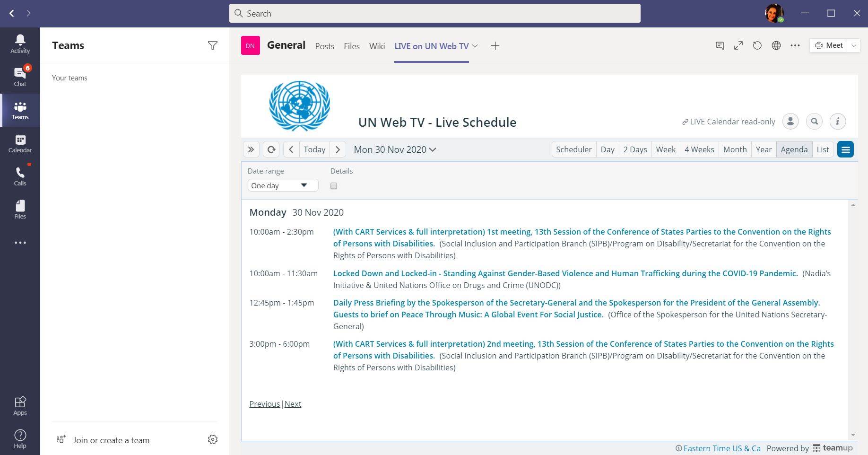Open the Teams section in sidebar
This screenshot has width=868, height=455.
click(x=20, y=110)
